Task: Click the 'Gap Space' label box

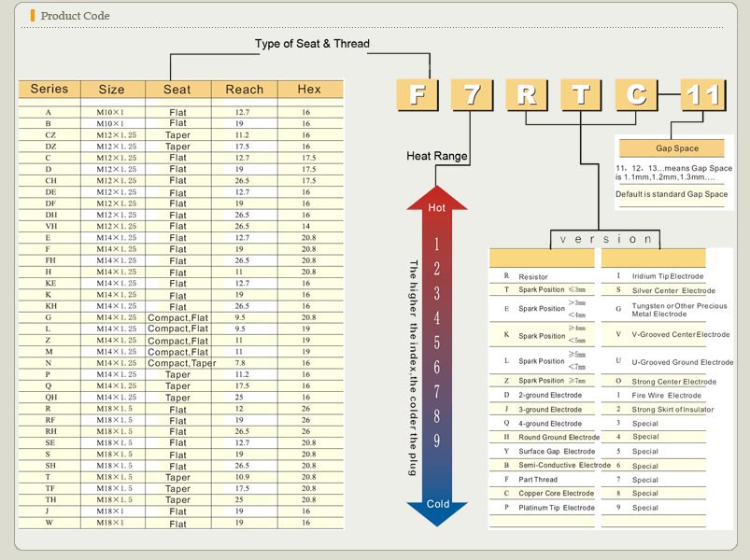Action: pos(672,148)
